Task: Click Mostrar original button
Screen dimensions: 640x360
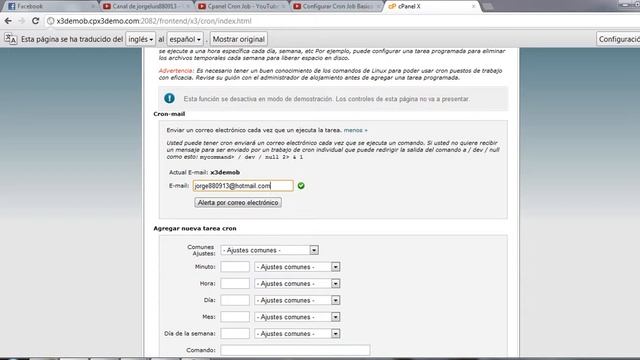Action: click(239, 39)
